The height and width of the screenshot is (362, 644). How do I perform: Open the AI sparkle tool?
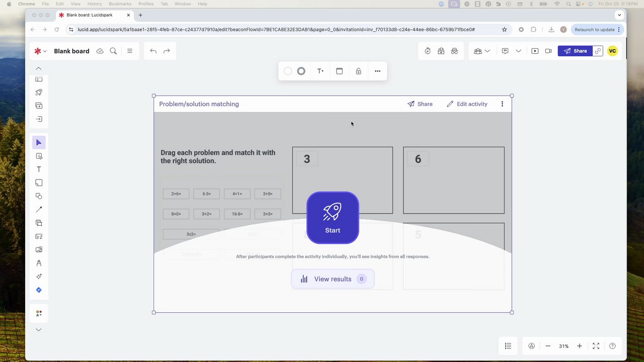[x=39, y=277]
